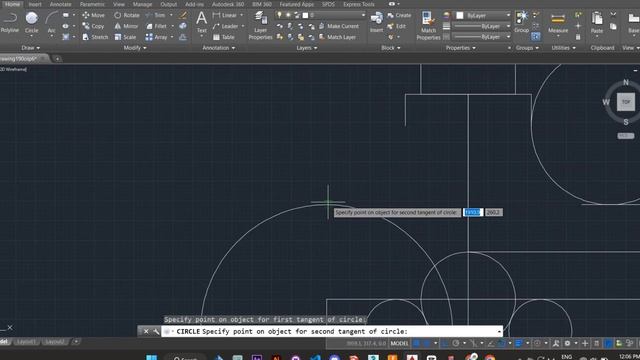Click the Scale tool

coord(125,37)
